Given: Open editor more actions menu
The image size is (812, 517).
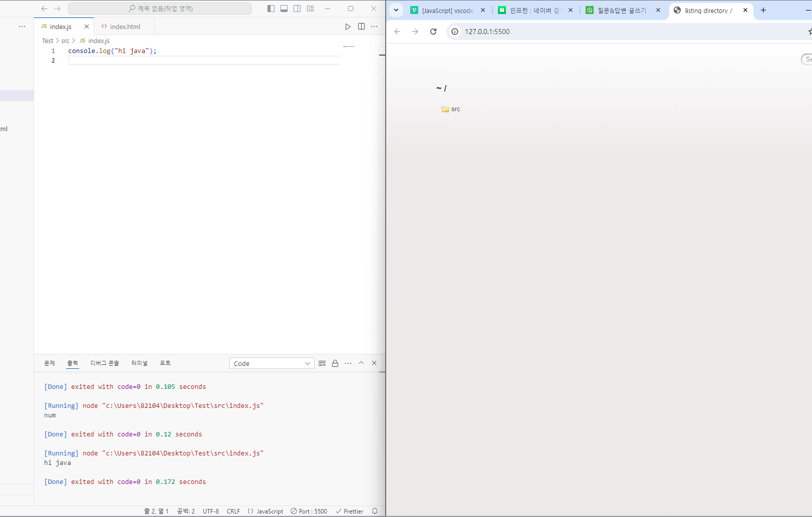Looking at the screenshot, I should coord(374,27).
